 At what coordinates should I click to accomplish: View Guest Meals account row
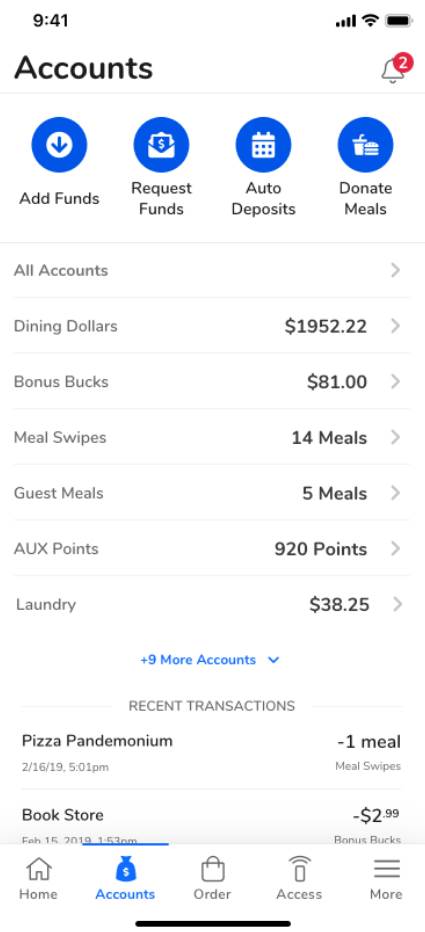pos(212,493)
